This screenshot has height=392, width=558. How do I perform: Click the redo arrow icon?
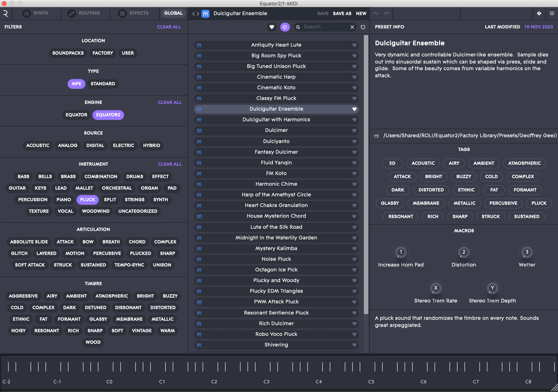(x=387, y=13)
